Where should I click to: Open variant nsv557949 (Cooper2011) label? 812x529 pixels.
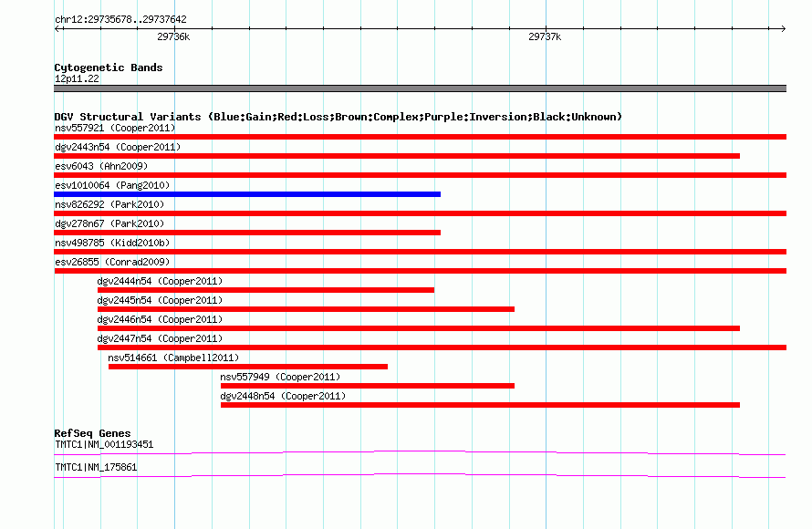pyautogui.click(x=280, y=377)
